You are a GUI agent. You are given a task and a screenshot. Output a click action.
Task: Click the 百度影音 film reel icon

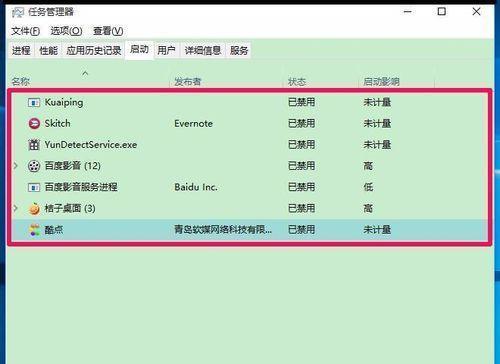(34, 166)
